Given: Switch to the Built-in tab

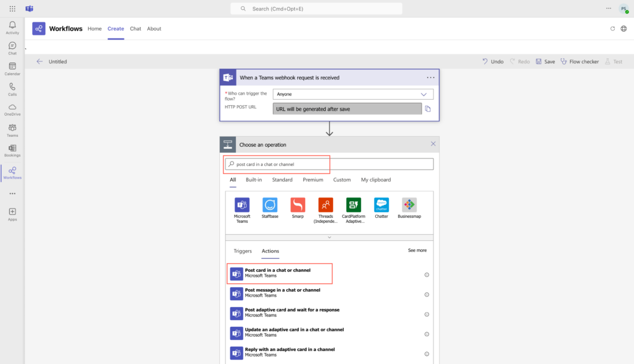Looking at the screenshot, I should (x=254, y=180).
